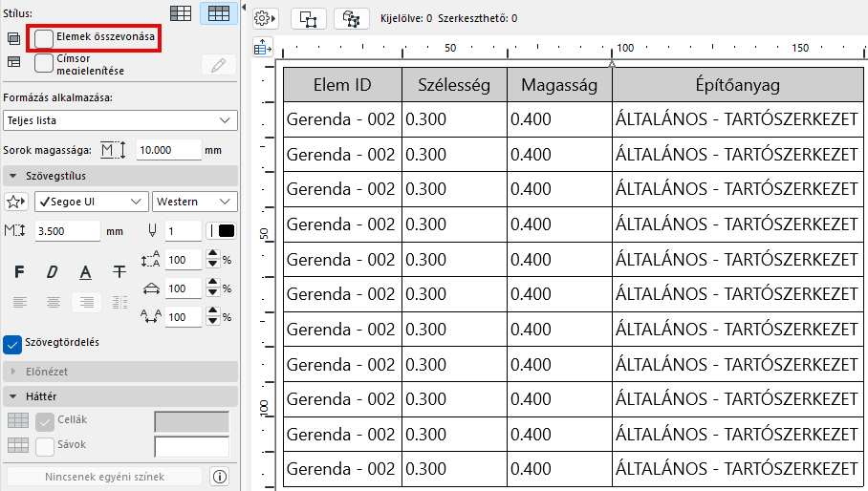Click the Elem ID column header
Viewport: 868px width, 491px height.
point(342,85)
